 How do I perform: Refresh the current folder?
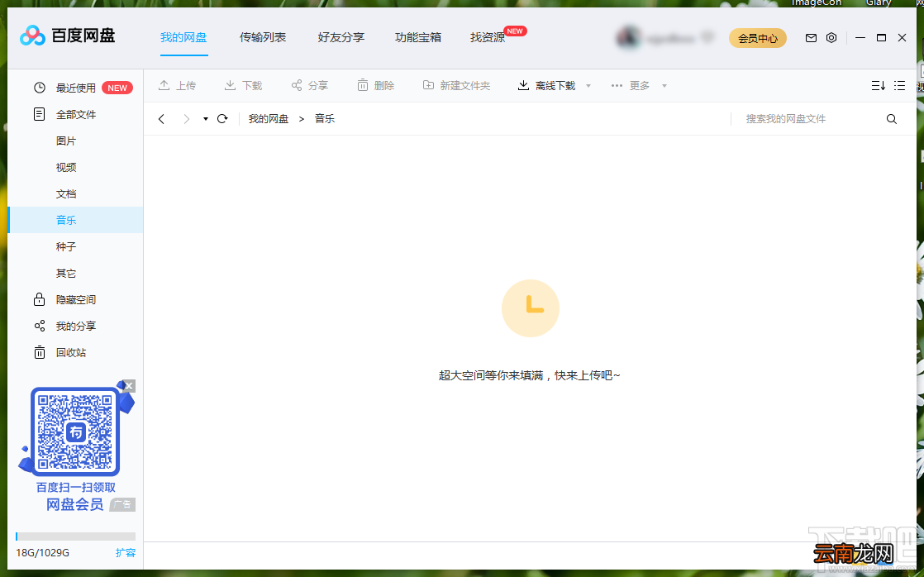pos(222,119)
